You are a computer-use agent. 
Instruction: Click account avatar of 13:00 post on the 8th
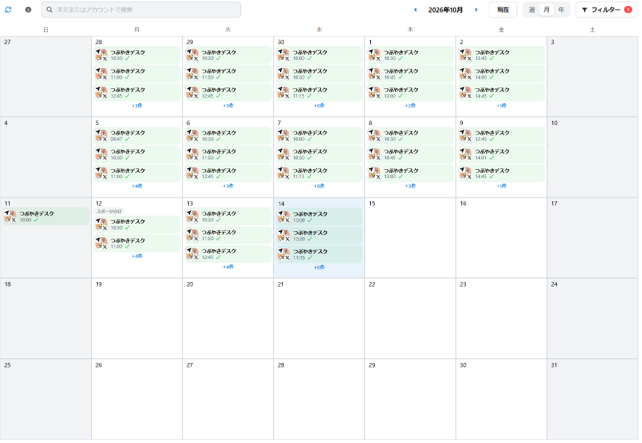coord(374,173)
